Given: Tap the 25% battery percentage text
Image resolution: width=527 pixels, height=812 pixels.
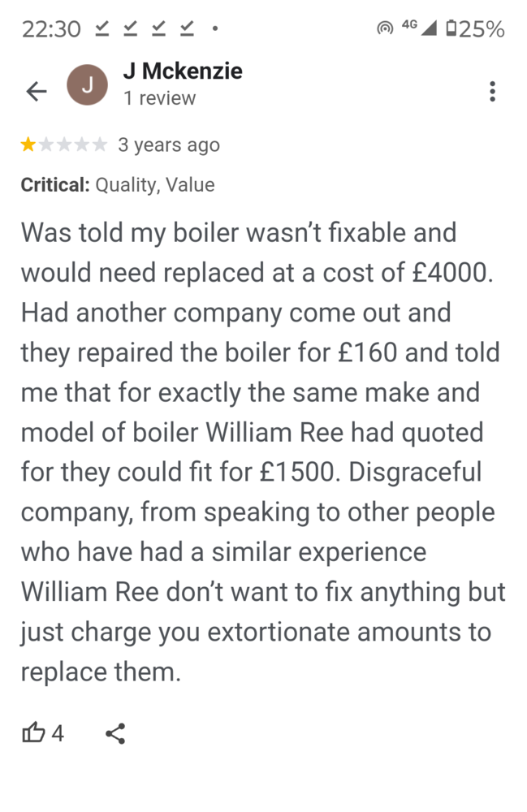Looking at the screenshot, I should tap(482, 30).
